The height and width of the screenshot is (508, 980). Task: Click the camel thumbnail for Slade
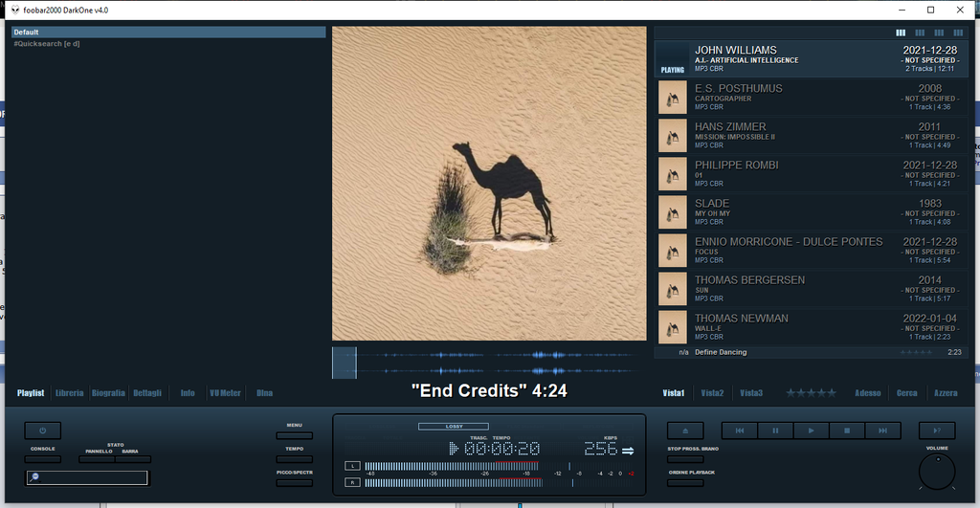click(x=673, y=212)
